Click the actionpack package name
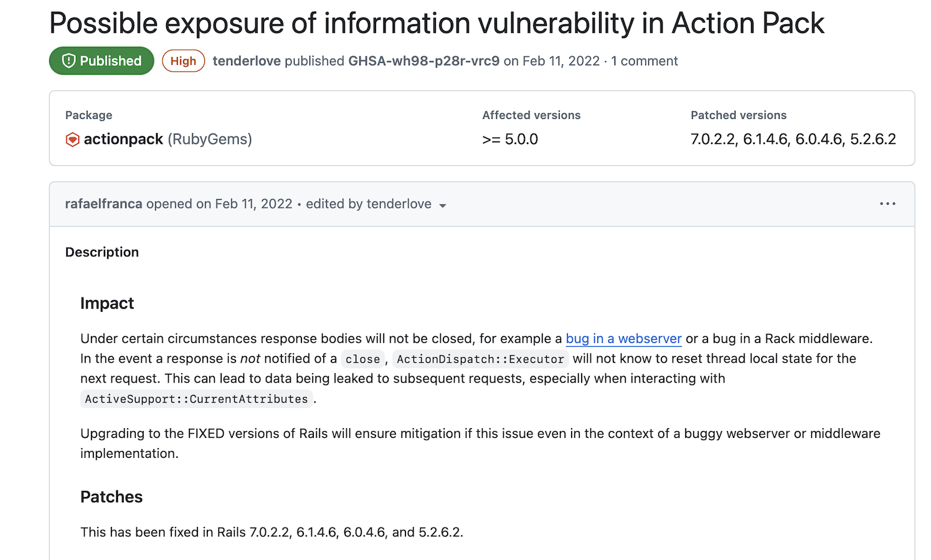The image size is (931, 560). (123, 139)
